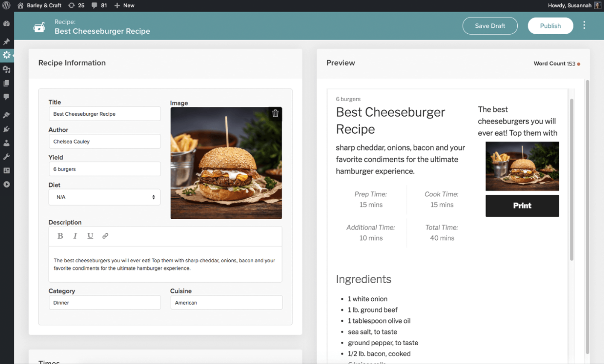
Task: Click the large cheeseburger image in the form
Action: [226, 163]
